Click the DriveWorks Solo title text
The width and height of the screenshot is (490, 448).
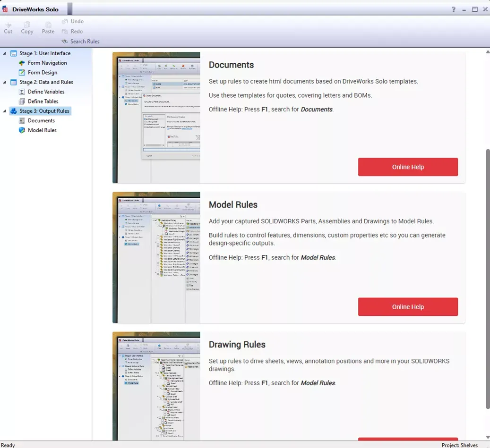coord(35,9)
